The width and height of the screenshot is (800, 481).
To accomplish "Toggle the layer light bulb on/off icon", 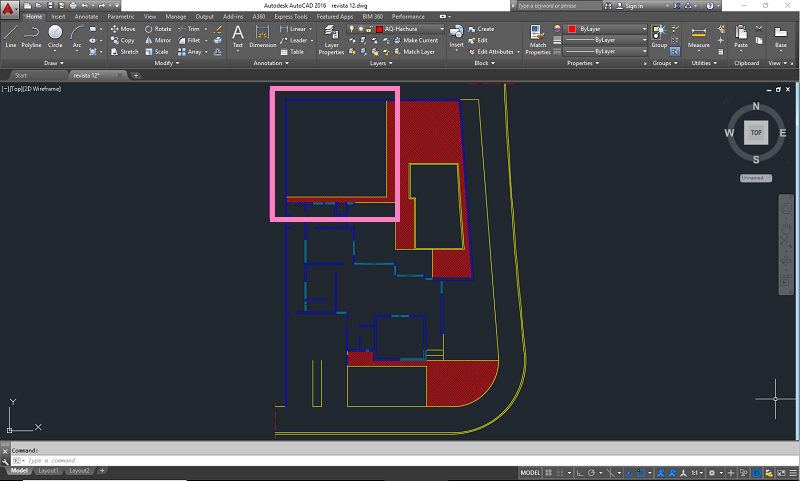I will [x=352, y=29].
